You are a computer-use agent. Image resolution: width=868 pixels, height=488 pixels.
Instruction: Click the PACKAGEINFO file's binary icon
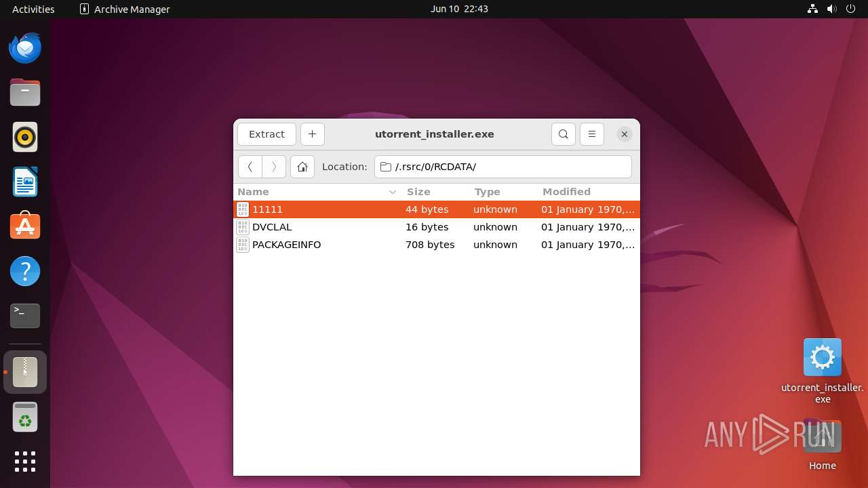pos(243,245)
